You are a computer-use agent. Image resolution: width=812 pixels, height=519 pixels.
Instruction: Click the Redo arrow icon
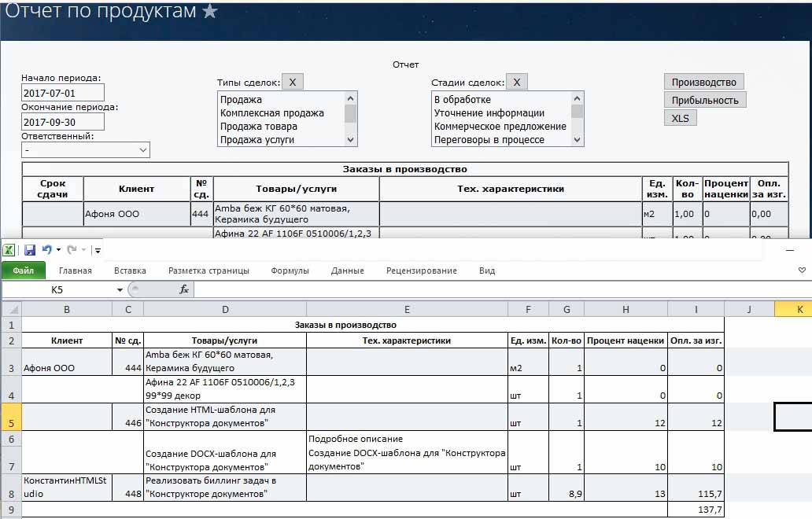coord(72,250)
